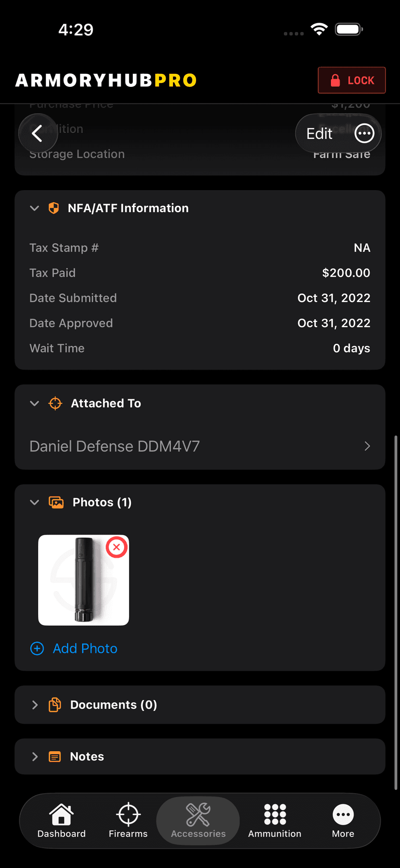
Task: Click the Documents file icon
Action: click(x=55, y=705)
